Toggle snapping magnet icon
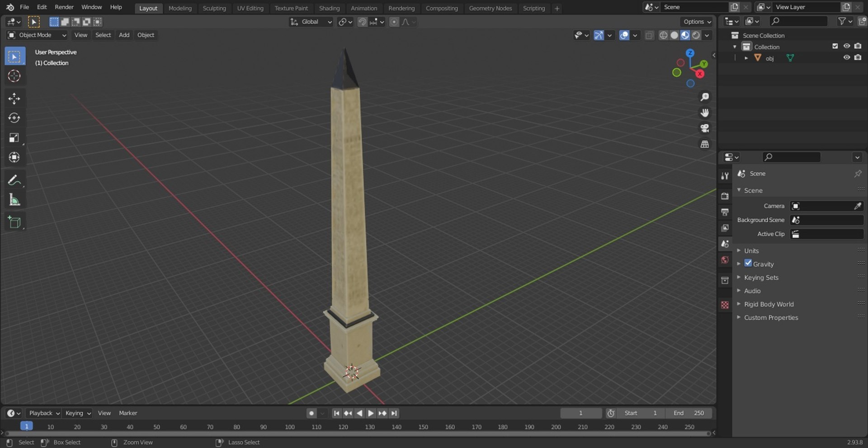The height and width of the screenshot is (448, 868). (362, 22)
